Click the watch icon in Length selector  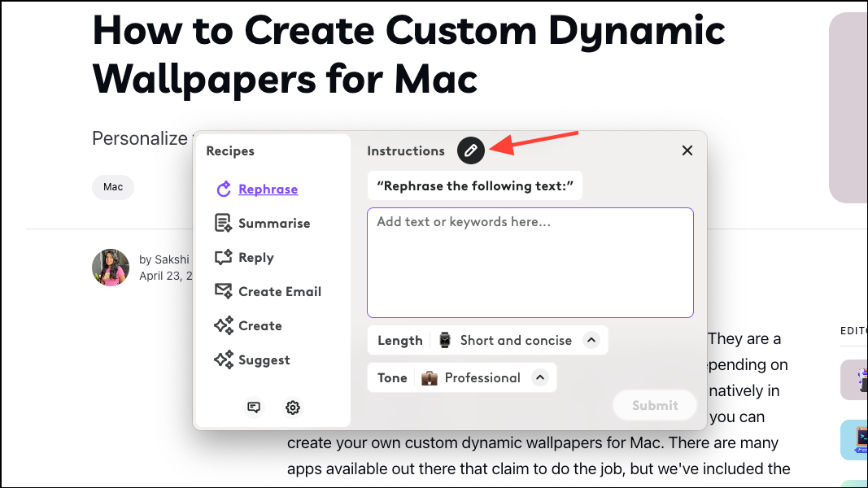click(x=444, y=340)
